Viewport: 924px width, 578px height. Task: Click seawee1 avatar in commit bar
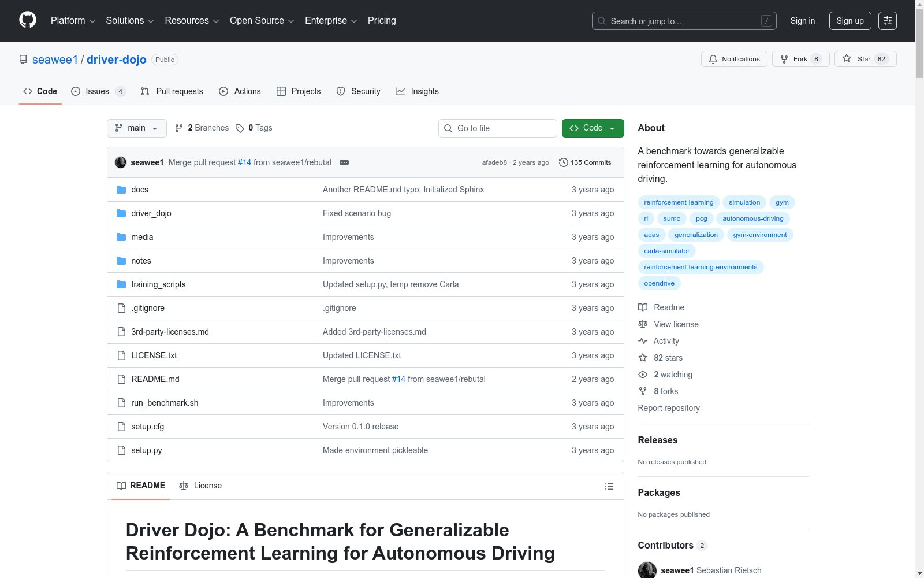(121, 162)
